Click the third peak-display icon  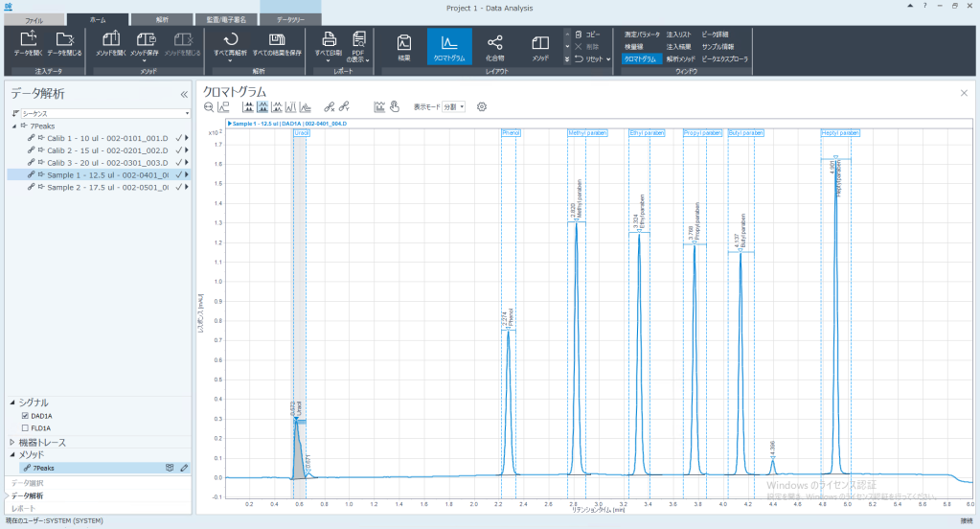[277, 107]
